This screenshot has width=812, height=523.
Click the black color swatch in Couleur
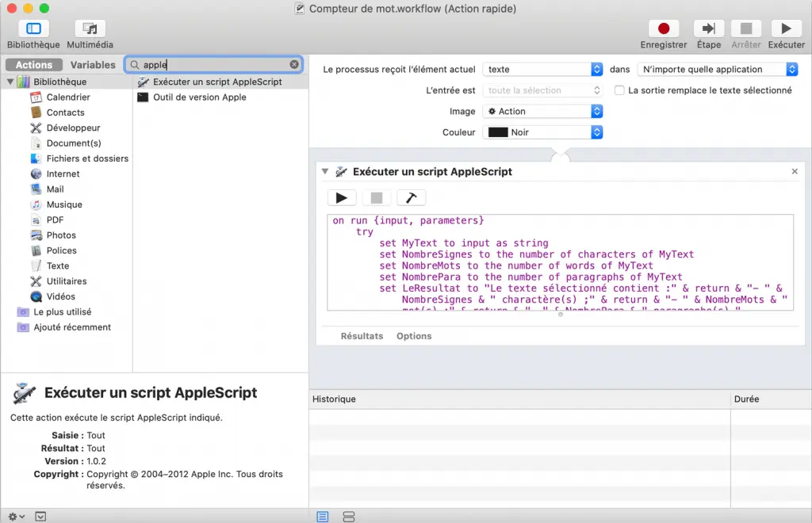pos(498,132)
